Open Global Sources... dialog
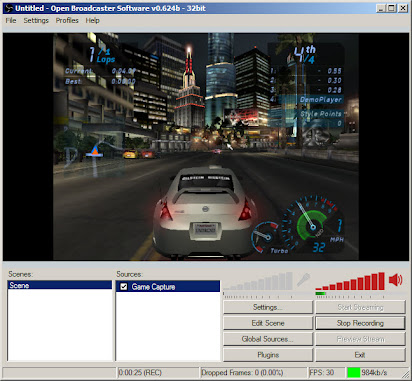Image resolution: width=412 pixels, height=381 pixels. point(268,339)
